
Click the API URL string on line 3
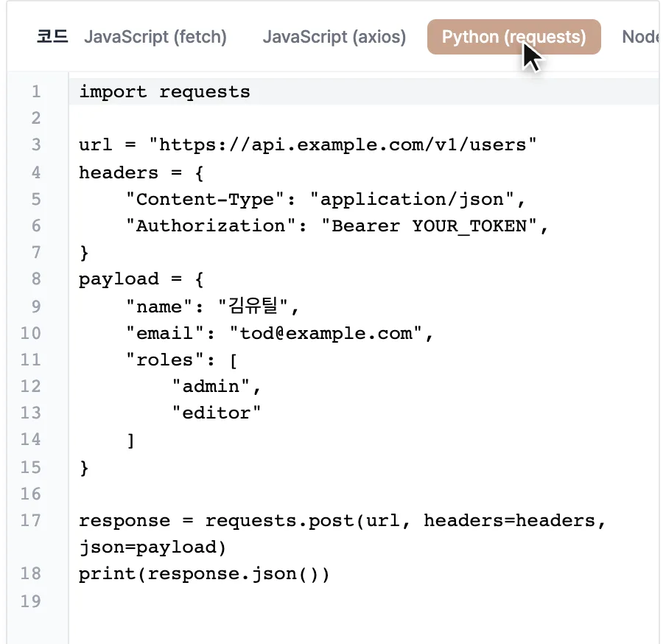343,145
